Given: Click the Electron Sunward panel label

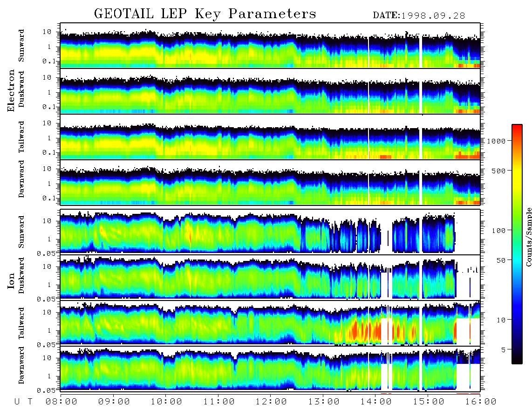Looking at the screenshot, I should coord(21,46).
